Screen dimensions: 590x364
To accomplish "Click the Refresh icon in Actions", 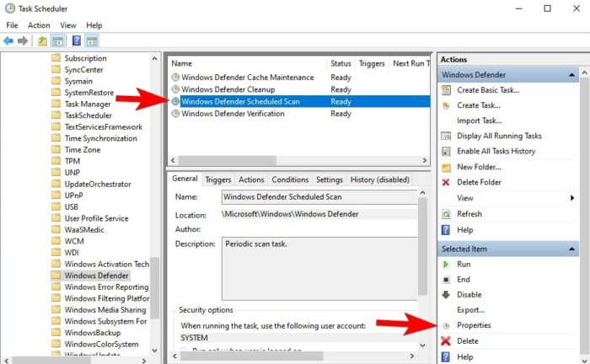I will (x=446, y=214).
